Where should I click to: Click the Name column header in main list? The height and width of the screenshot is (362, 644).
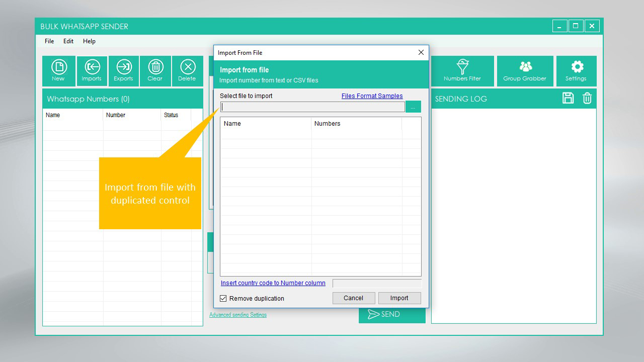[x=73, y=115]
